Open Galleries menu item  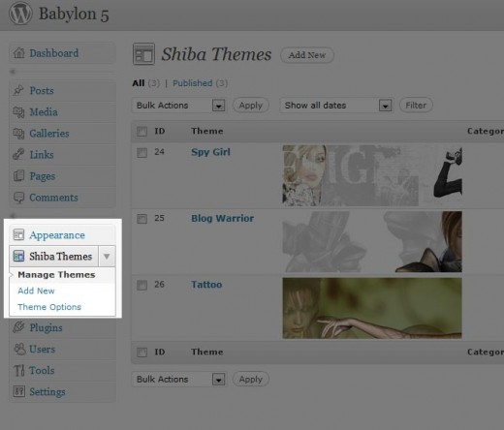(49, 134)
